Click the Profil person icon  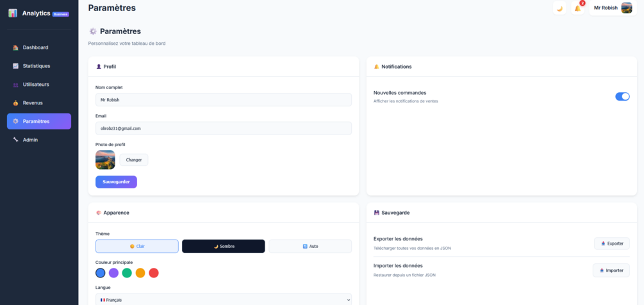coord(99,67)
